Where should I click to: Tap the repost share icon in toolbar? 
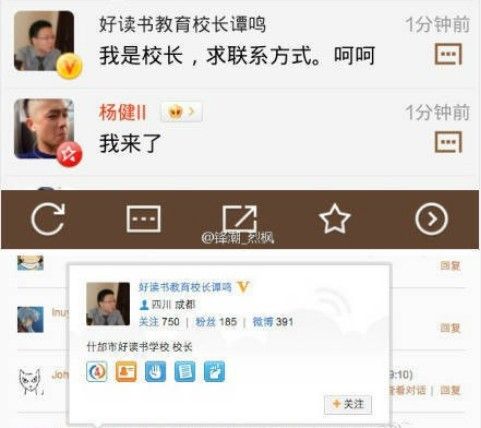click(x=240, y=218)
